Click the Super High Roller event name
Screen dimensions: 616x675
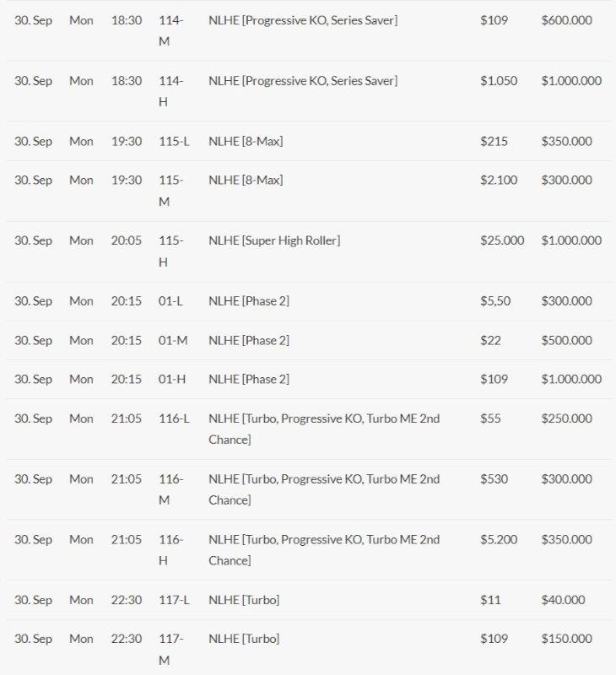(274, 240)
